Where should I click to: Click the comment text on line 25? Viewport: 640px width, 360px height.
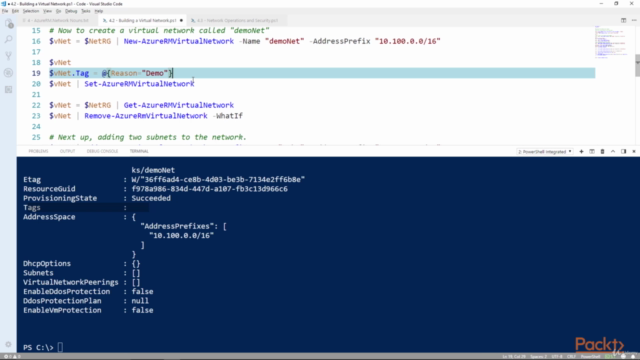tap(148, 137)
